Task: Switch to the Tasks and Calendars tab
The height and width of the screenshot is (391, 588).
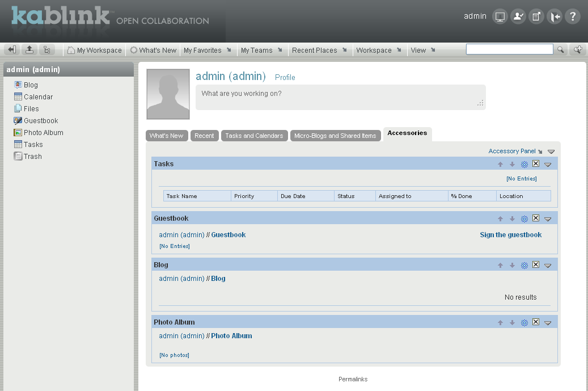Action: pyautogui.click(x=254, y=135)
